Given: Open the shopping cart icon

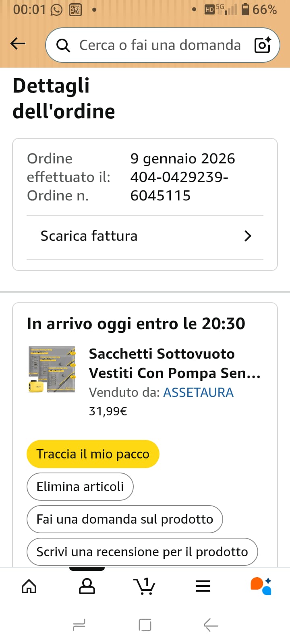Looking at the screenshot, I should click(x=144, y=586).
